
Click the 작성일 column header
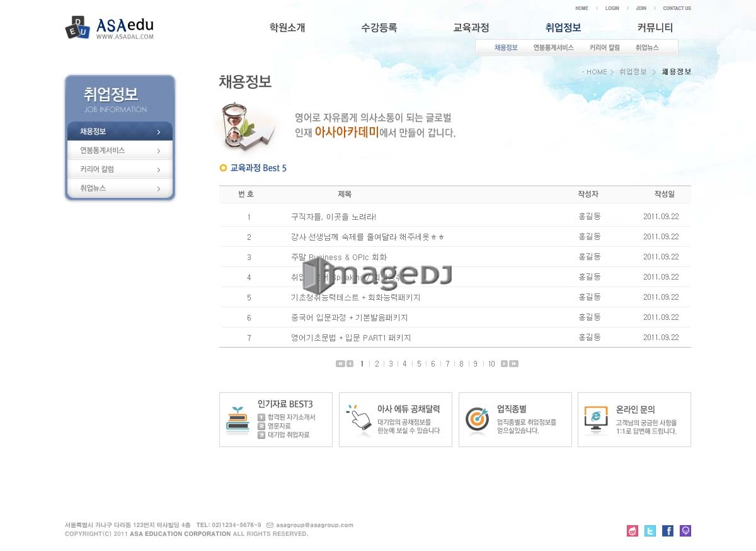[x=664, y=194]
